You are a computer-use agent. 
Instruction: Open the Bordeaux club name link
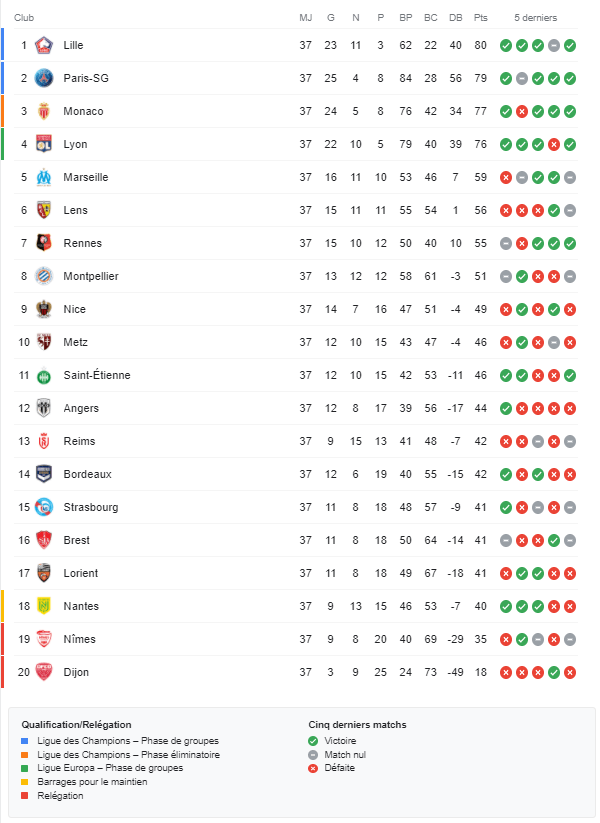tap(87, 474)
